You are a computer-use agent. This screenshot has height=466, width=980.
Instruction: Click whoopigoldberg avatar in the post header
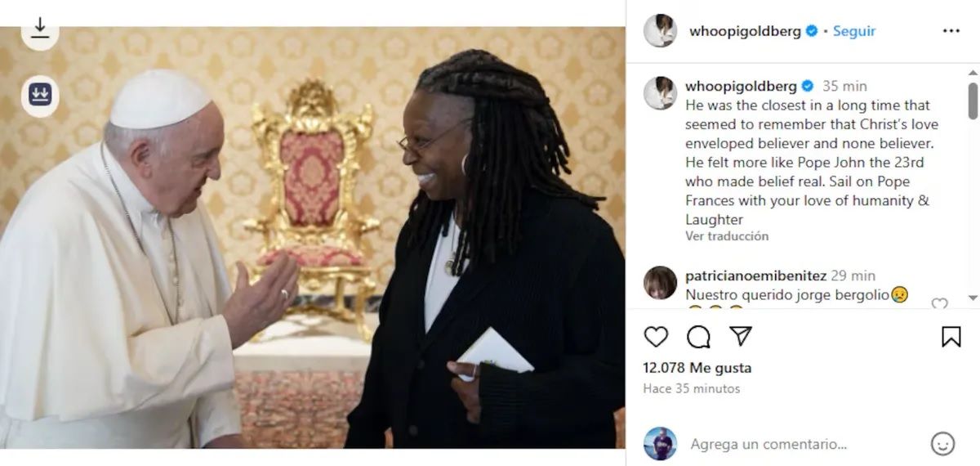point(660,31)
